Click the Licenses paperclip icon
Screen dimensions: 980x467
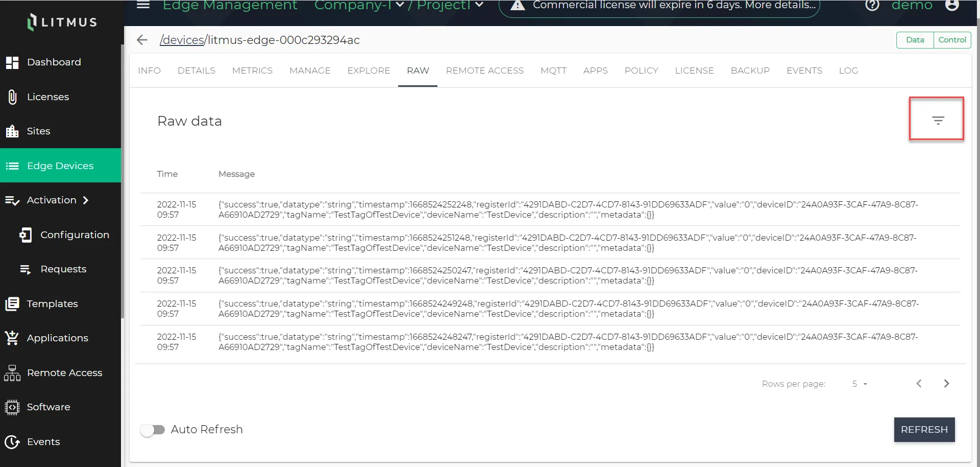coord(12,97)
